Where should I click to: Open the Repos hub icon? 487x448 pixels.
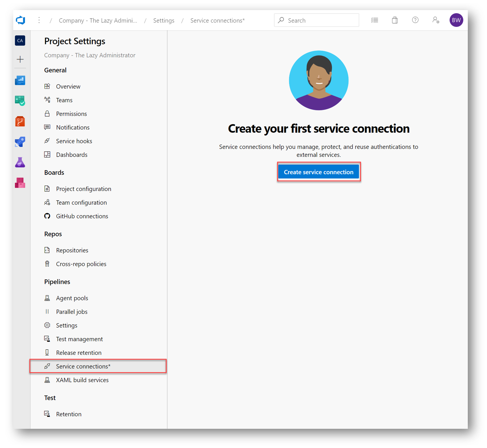20,121
